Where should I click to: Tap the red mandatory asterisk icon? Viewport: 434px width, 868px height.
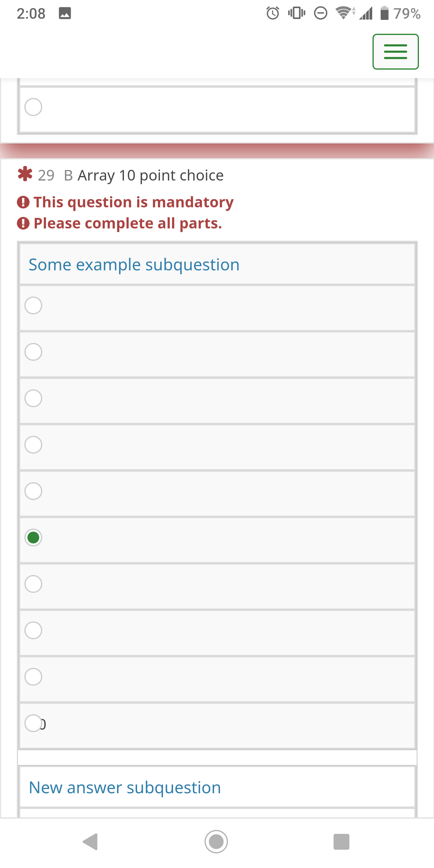[25, 175]
